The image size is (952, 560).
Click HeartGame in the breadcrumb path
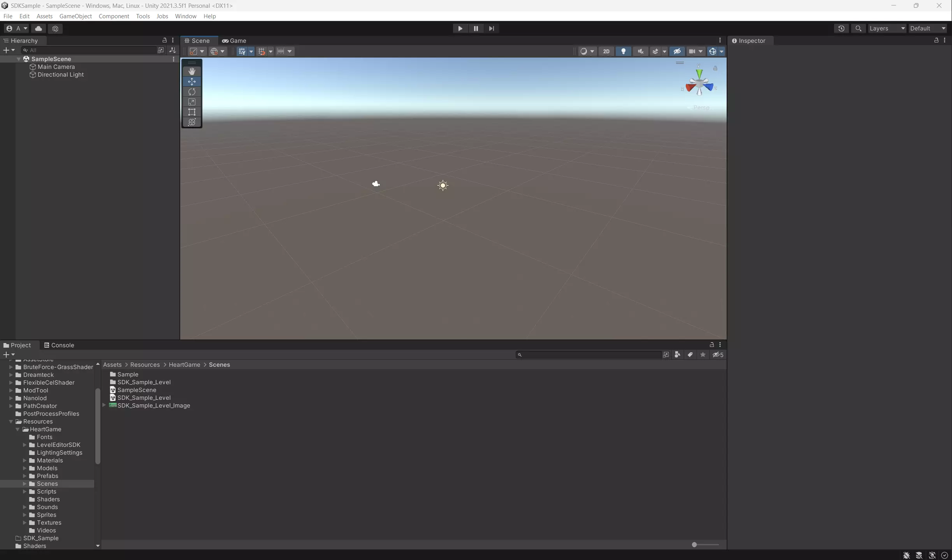point(184,365)
